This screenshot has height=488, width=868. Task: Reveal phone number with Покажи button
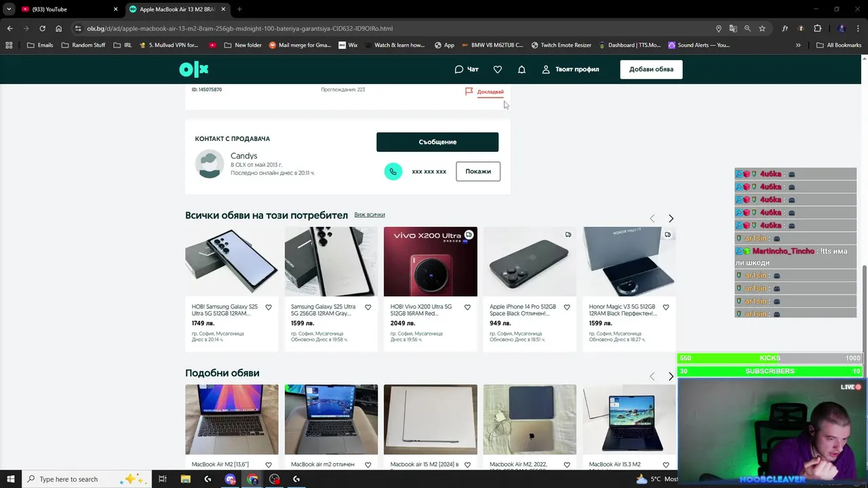478,171
